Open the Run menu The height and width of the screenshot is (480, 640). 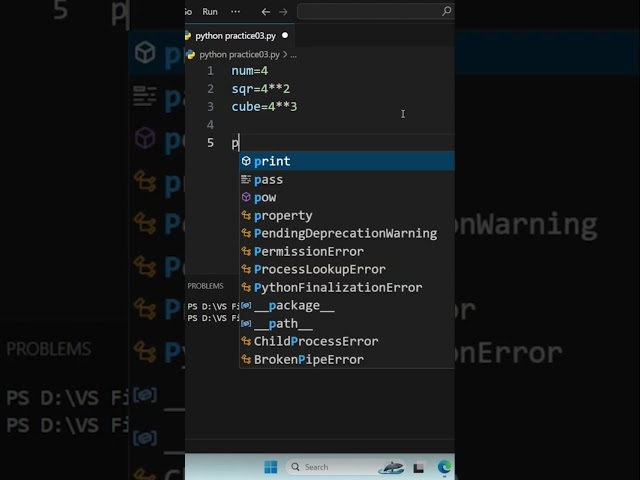[x=210, y=12]
